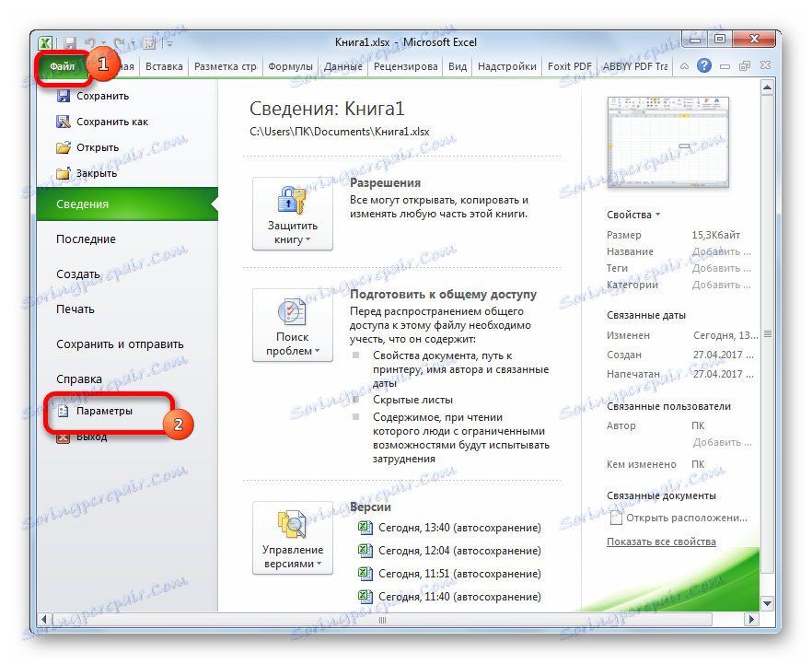Click Добавить field next to Категории
This screenshot has width=812, height=664.
tap(721, 285)
